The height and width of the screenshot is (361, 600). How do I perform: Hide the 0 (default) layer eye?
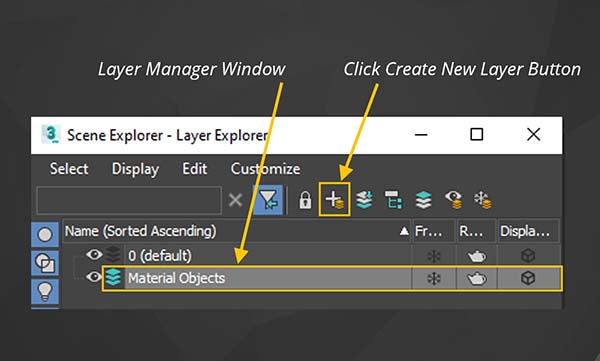[x=94, y=255]
